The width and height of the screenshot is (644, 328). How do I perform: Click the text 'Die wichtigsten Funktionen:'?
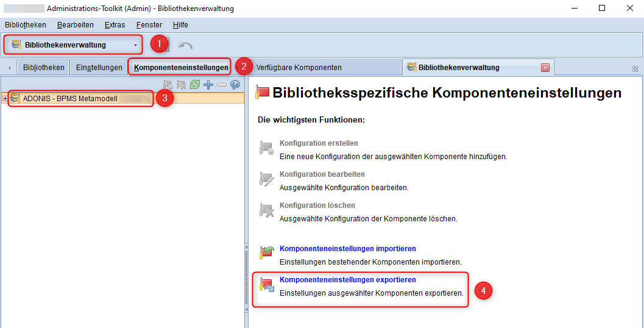(x=311, y=120)
